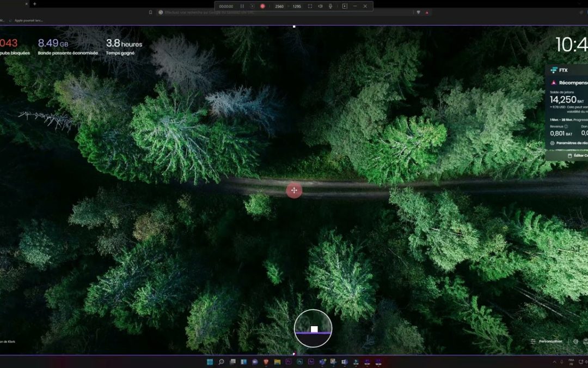Screen dimensions: 588x368
Task: Click the 3.8 heures time saved stat
Action: coord(124,43)
